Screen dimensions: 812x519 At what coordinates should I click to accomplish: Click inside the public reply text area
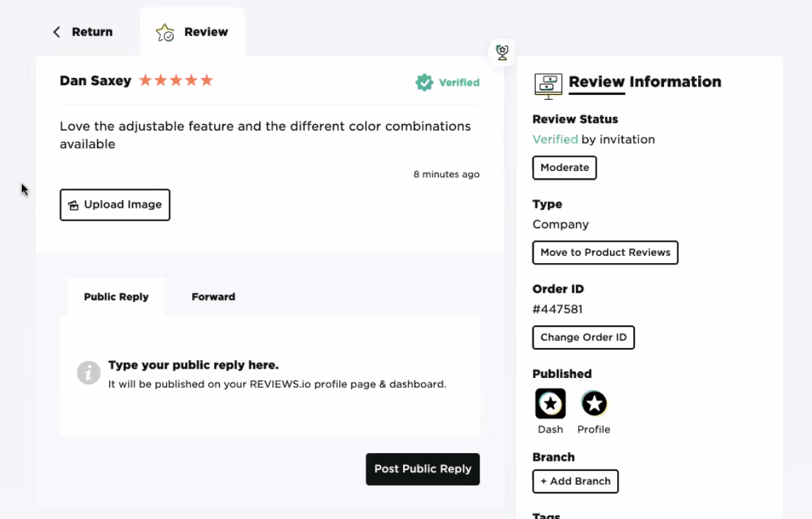(x=270, y=376)
